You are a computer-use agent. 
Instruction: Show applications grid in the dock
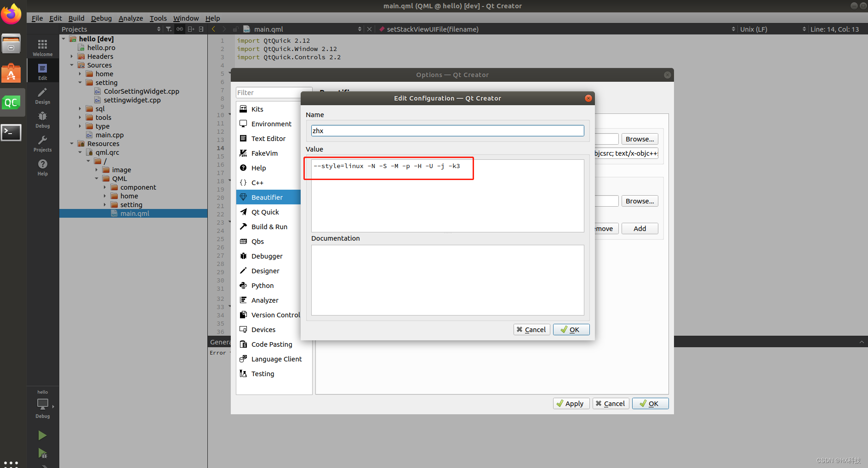pos(11,464)
